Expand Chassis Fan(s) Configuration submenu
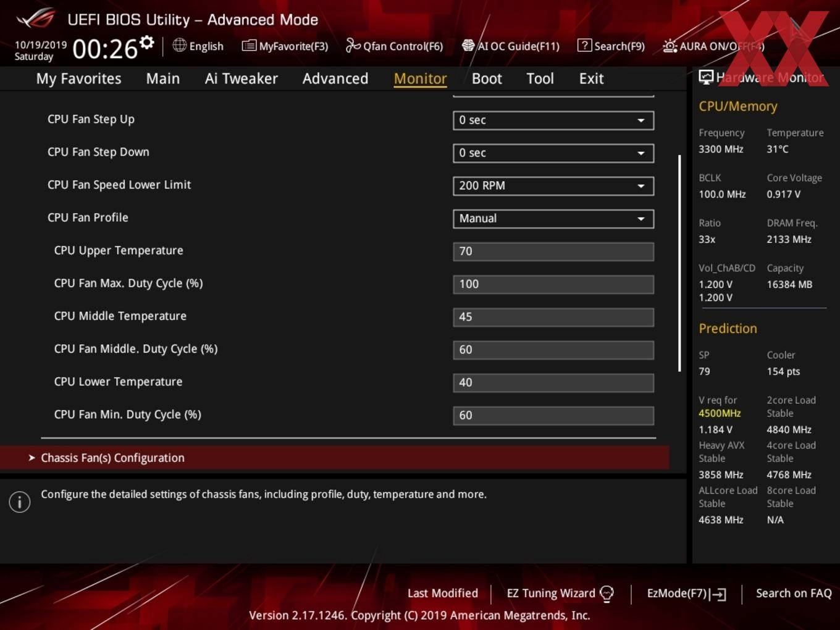Image resolution: width=840 pixels, height=630 pixels. pos(334,458)
